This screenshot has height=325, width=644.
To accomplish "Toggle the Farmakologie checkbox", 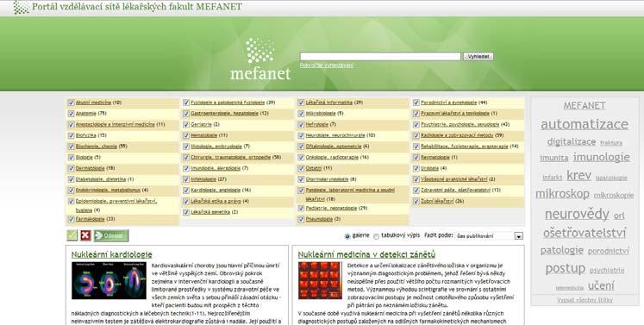I will (x=71, y=220).
